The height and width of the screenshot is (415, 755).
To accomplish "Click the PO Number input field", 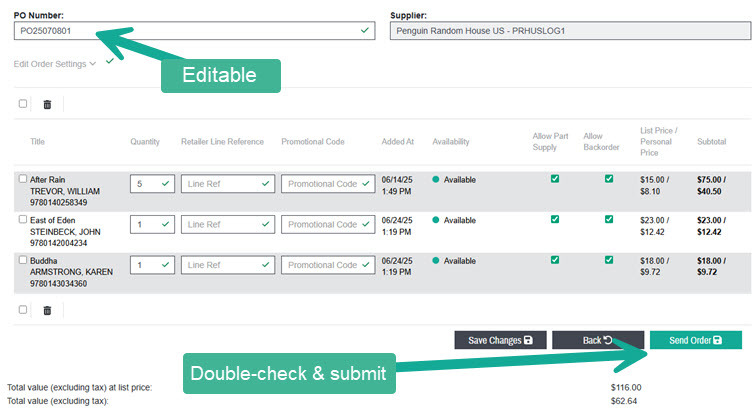I will pyautogui.click(x=195, y=31).
